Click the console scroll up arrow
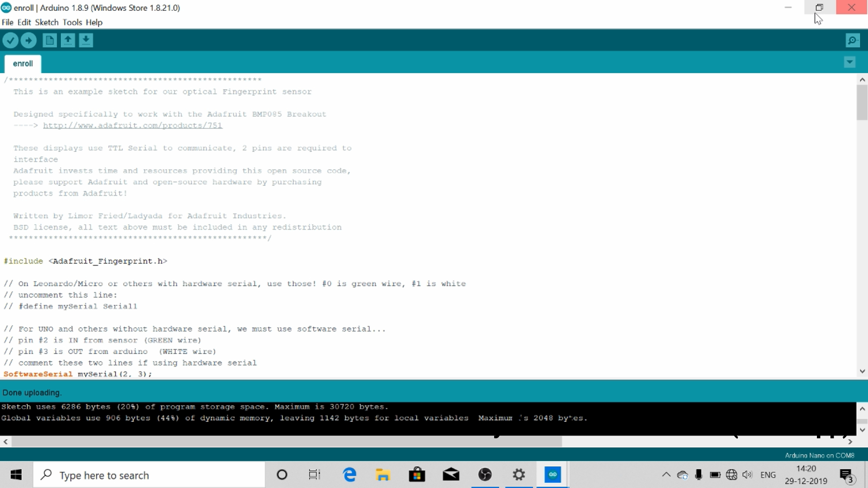Image resolution: width=868 pixels, height=488 pixels. click(x=862, y=408)
